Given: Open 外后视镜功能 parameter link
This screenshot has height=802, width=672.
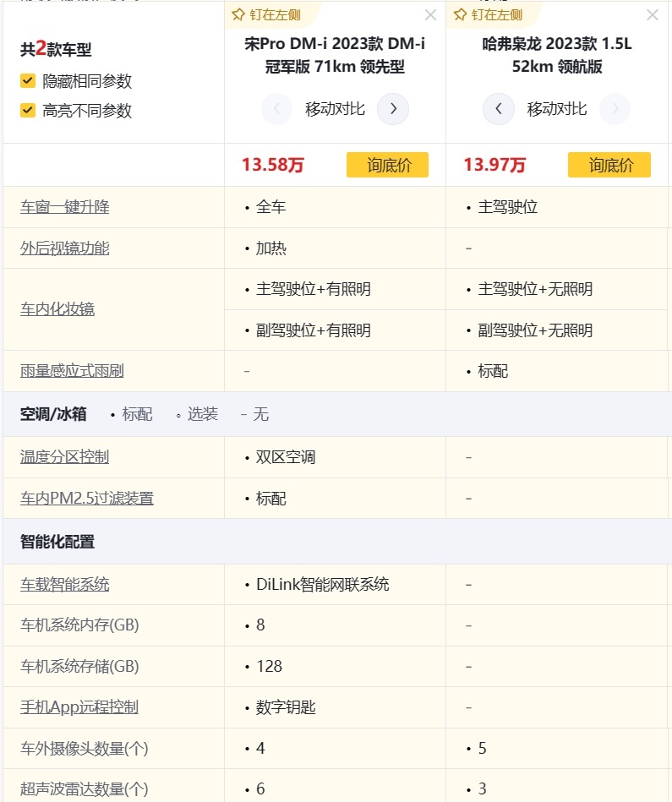Looking at the screenshot, I should coord(64,248).
